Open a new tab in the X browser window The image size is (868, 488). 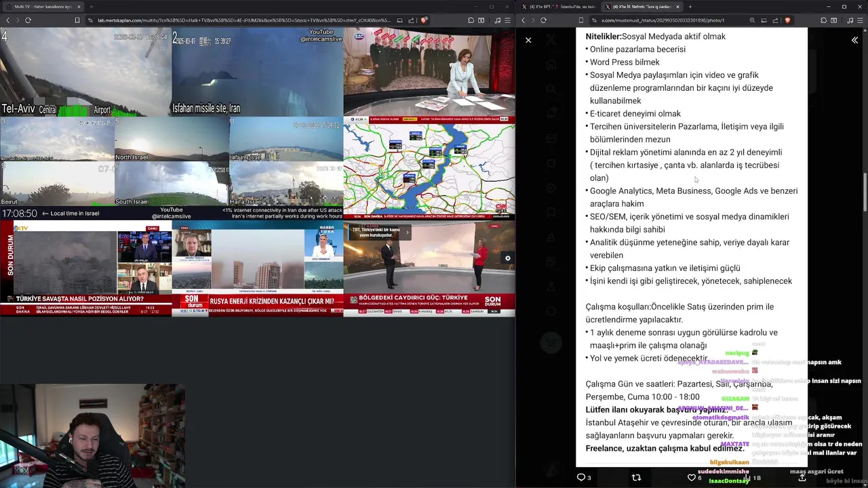[x=690, y=7]
